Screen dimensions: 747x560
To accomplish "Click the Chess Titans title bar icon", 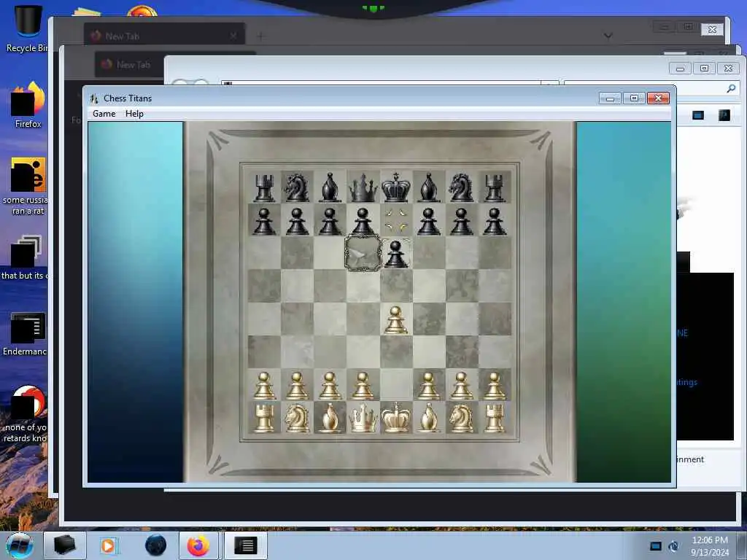I will point(94,98).
